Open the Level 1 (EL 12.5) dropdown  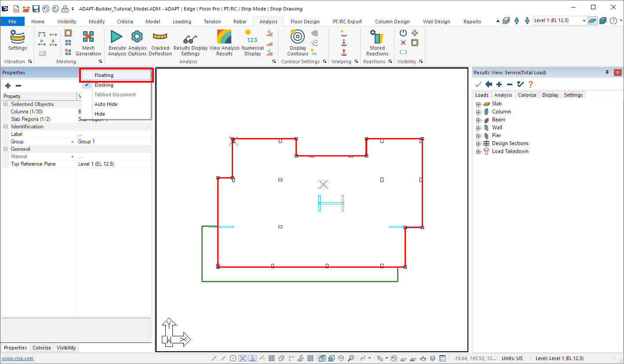coord(584,21)
